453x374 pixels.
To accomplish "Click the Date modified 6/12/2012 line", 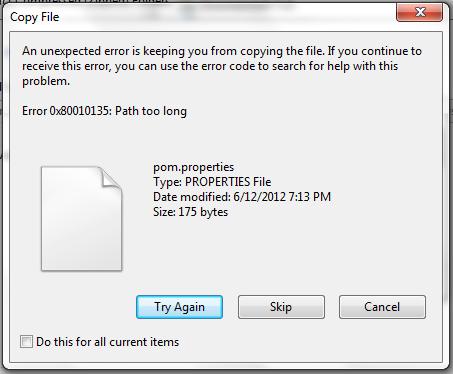I will click(x=242, y=197).
